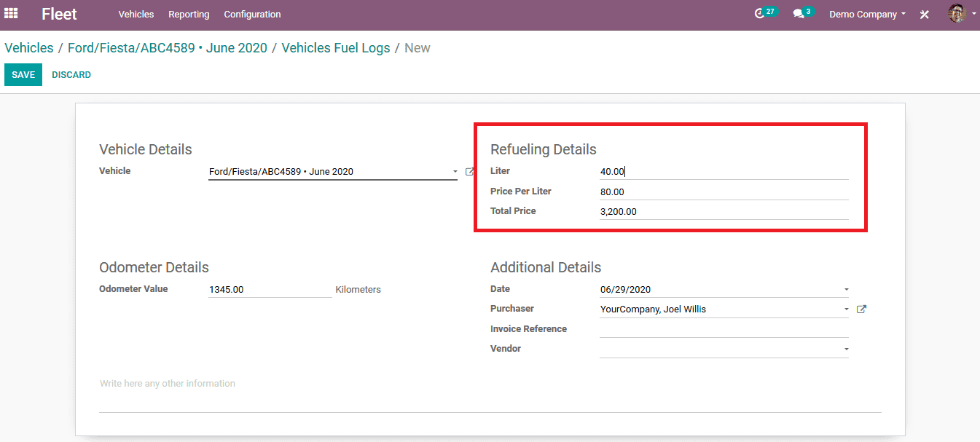Click the Odometer Value field
The image size is (980, 442).
pyautogui.click(x=270, y=289)
